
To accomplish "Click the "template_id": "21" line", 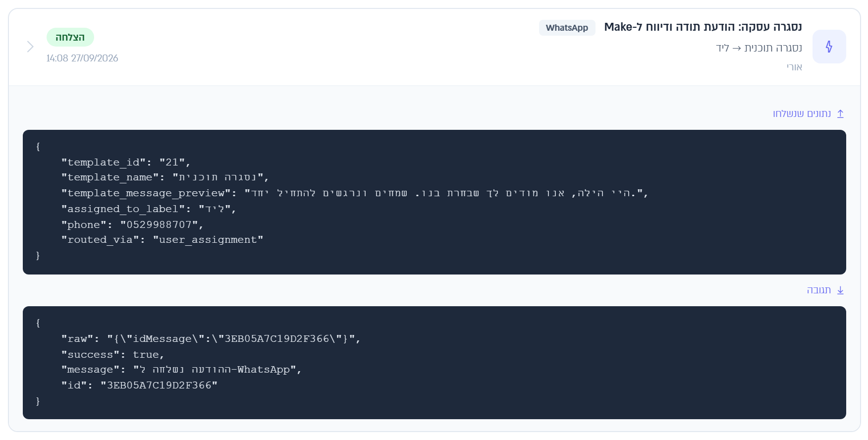I will pos(126,162).
